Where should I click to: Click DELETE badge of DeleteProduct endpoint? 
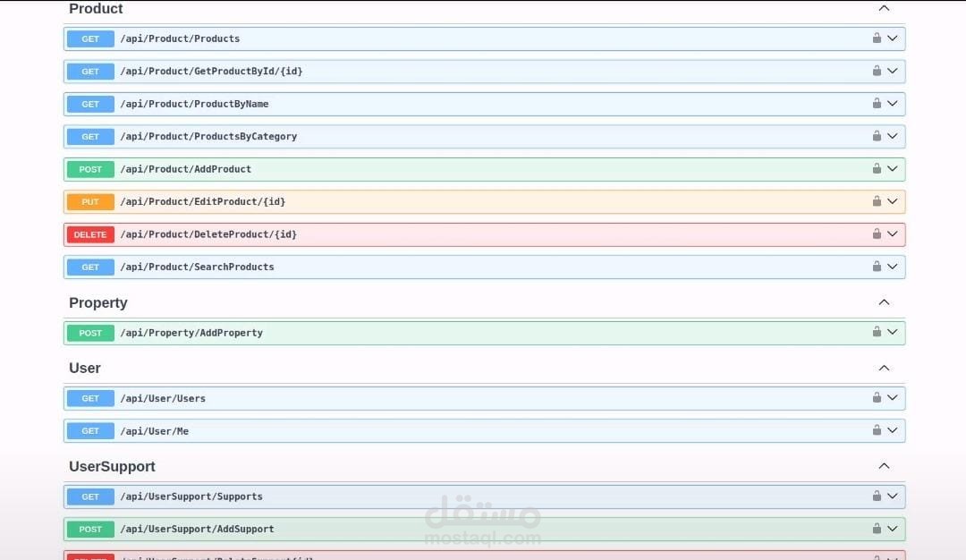pos(90,234)
